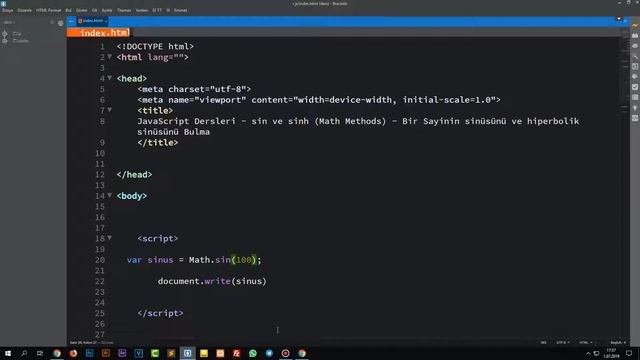Click line number 20 in gutter
The width and height of the screenshot is (640, 360).
[x=100, y=260]
